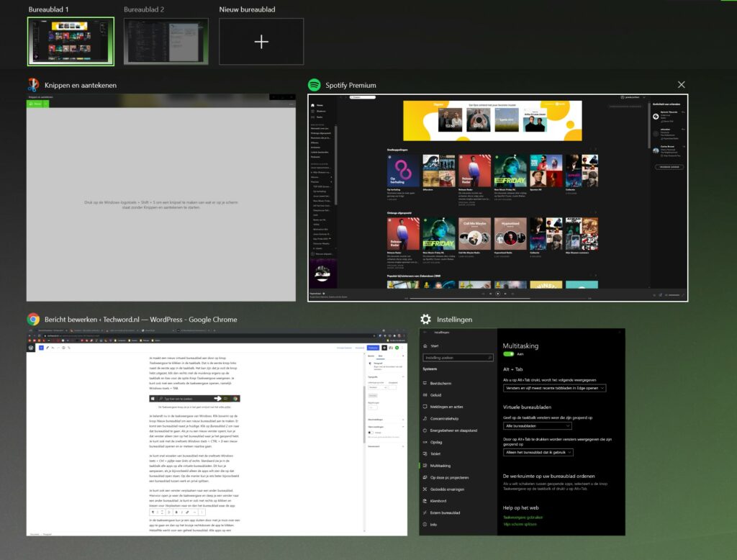
Task: Open Bladeren in the Spotify sidebar
Action: point(318,111)
